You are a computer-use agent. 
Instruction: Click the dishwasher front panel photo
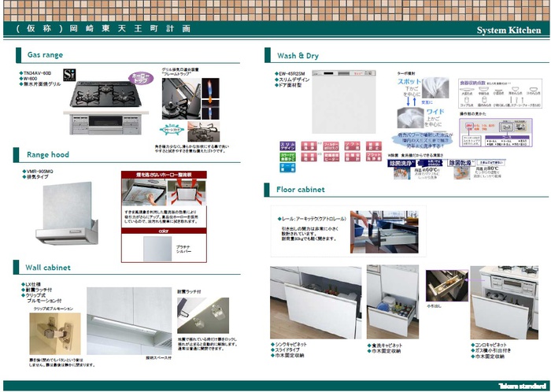click(x=344, y=102)
